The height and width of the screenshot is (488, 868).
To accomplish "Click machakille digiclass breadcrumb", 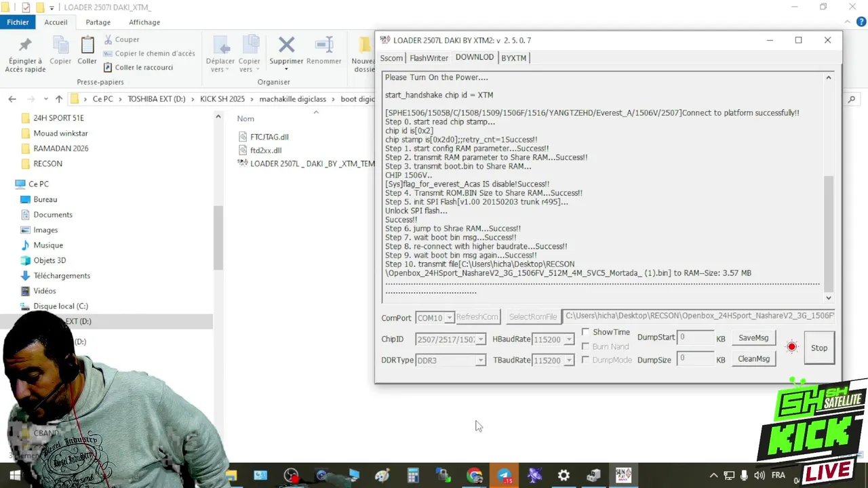I will coord(292,99).
